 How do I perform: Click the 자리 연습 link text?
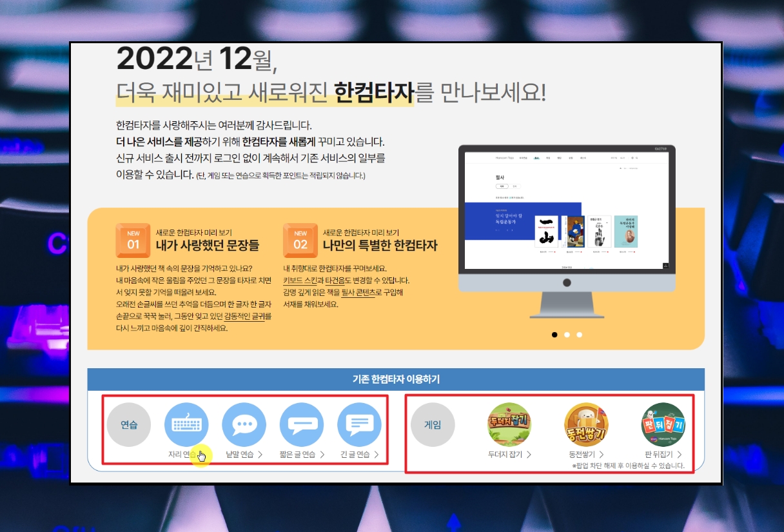182,455
